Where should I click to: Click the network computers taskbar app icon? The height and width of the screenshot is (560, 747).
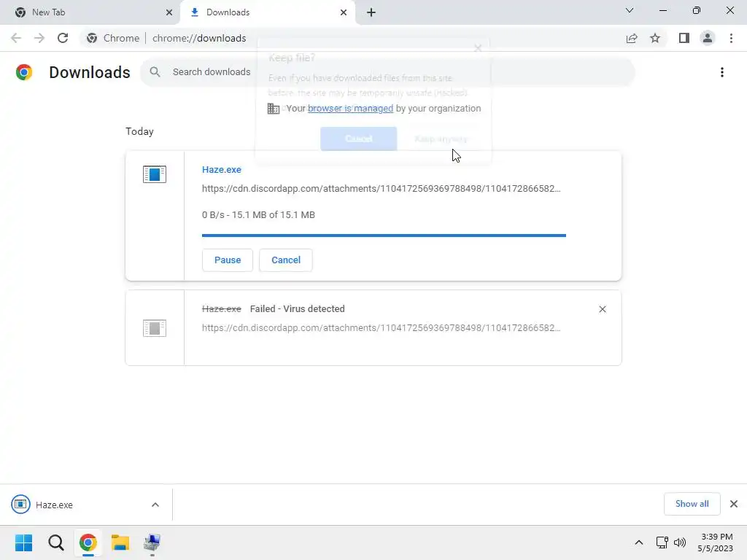point(152,542)
